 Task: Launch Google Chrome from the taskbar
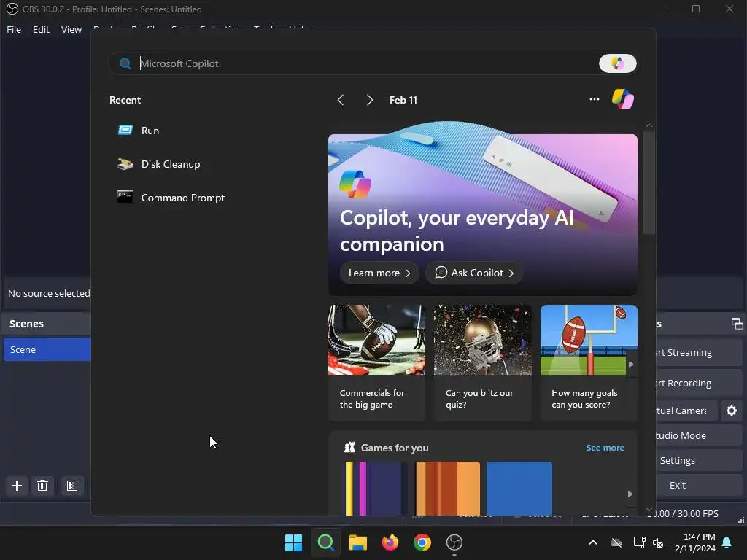pyautogui.click(x=422, y=542)
